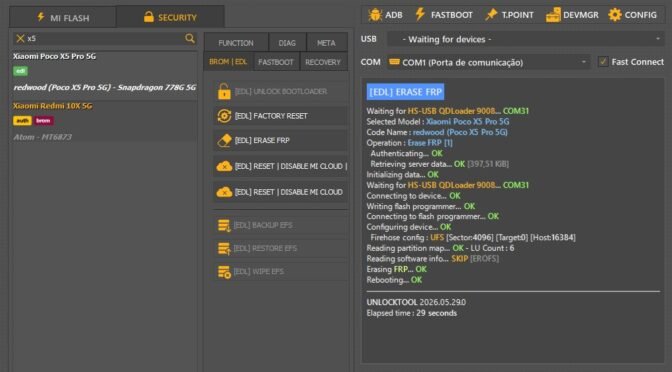Click the DEVMGR device icon
The width and height of the screenshot is (672, 372).
point(553,15)
